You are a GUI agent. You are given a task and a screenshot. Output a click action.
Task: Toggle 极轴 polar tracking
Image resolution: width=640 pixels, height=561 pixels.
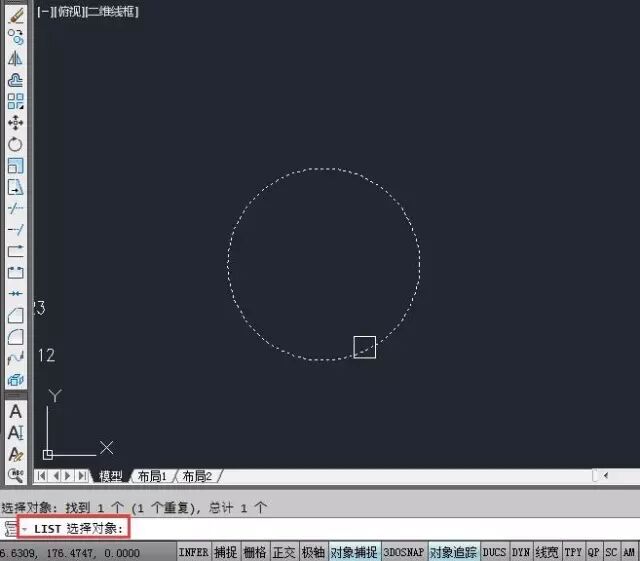coord(313,552)
